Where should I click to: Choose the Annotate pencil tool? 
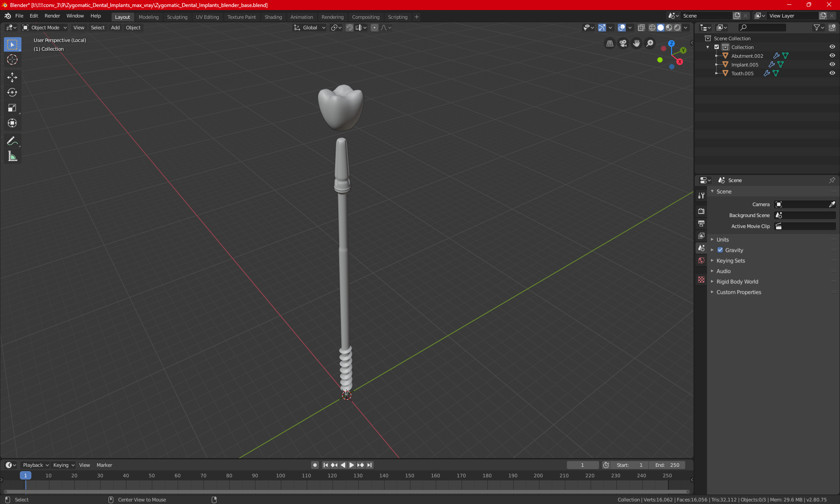pos(12,141)
